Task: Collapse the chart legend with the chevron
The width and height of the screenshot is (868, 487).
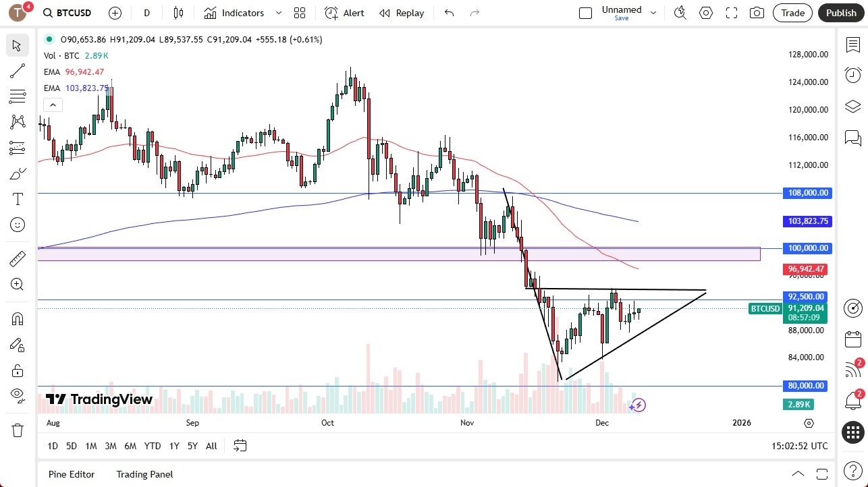Action: click(53, 105)
